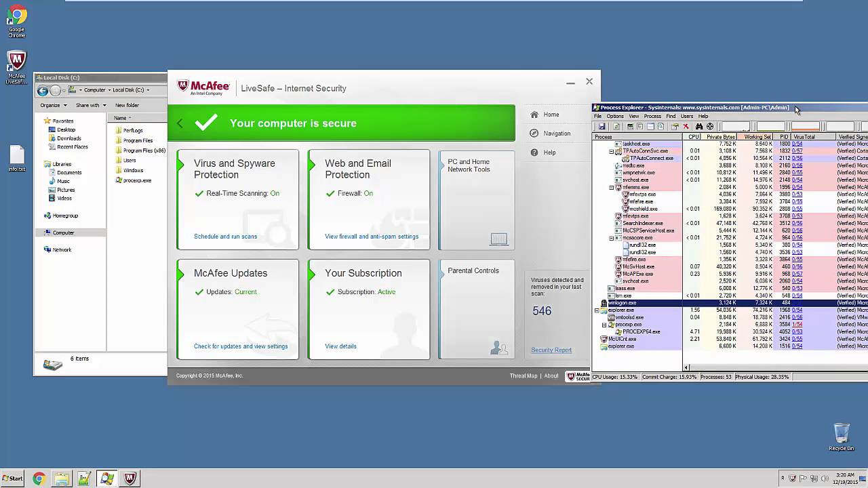Open File menu in Process Explorer
868x488 pixels.
click(597, 116)
